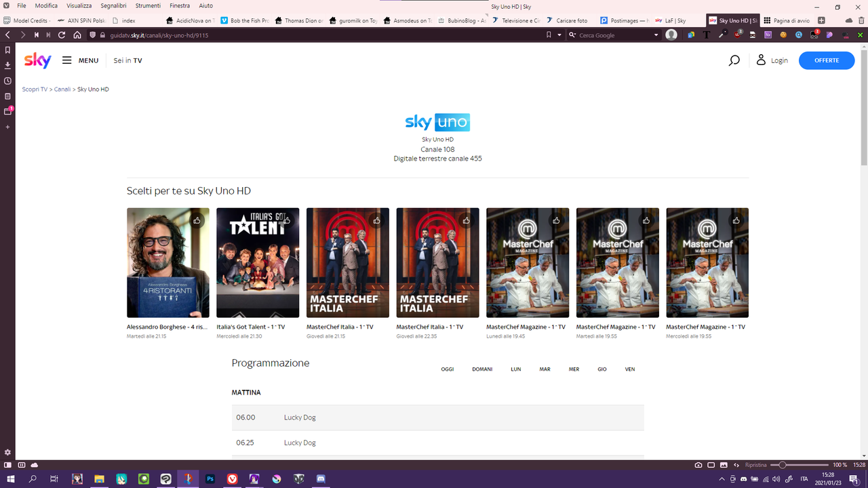Open Photoshop from the Windows taskbar
Screen dimensions: 868x488
tap(210, 479)
